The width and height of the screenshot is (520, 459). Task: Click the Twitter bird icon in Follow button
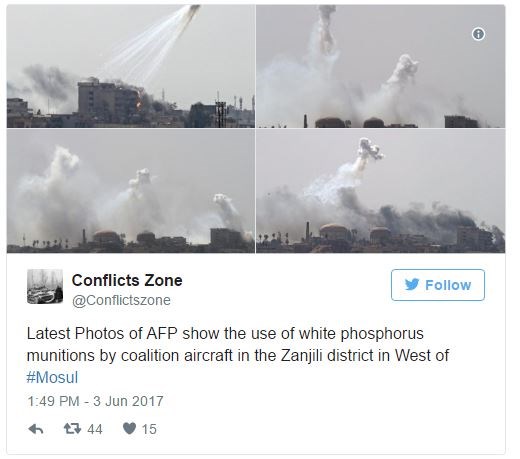tap(412, 285)
